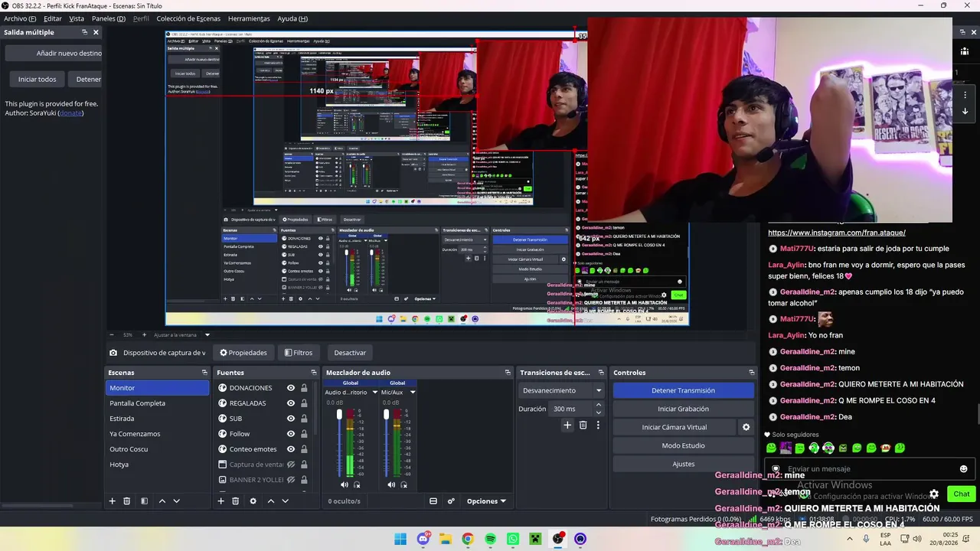Viewport: 980px width, 551px height.
Task: Move the selected source up in Fuentes
Action: pos(270,501)
